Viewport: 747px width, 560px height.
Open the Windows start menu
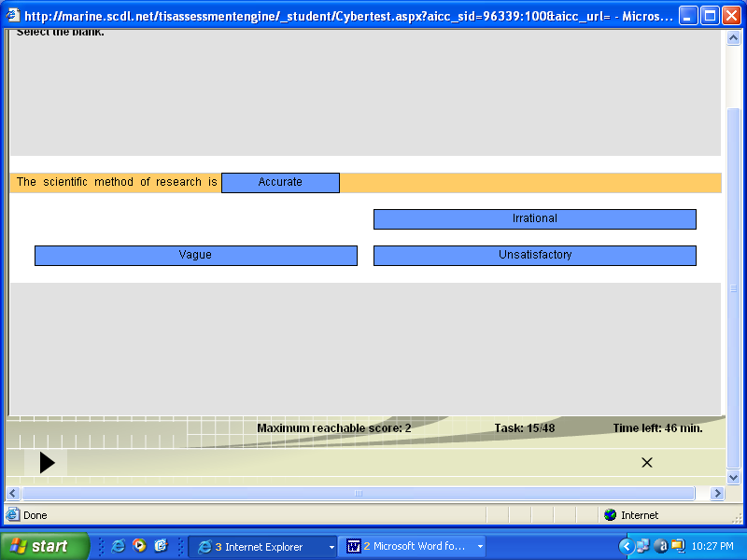(45, 546)
